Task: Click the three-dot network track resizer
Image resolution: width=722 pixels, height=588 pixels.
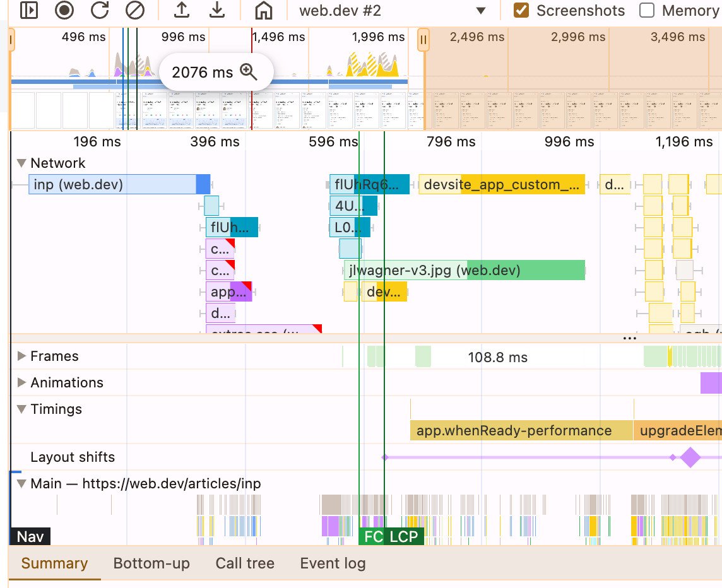Action: pyautogui.click(x=629, y=338)
